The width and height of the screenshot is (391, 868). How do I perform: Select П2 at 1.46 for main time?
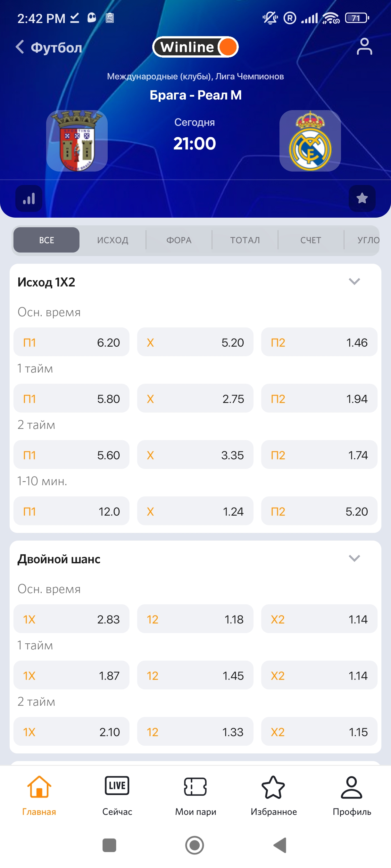pos(319,342)
